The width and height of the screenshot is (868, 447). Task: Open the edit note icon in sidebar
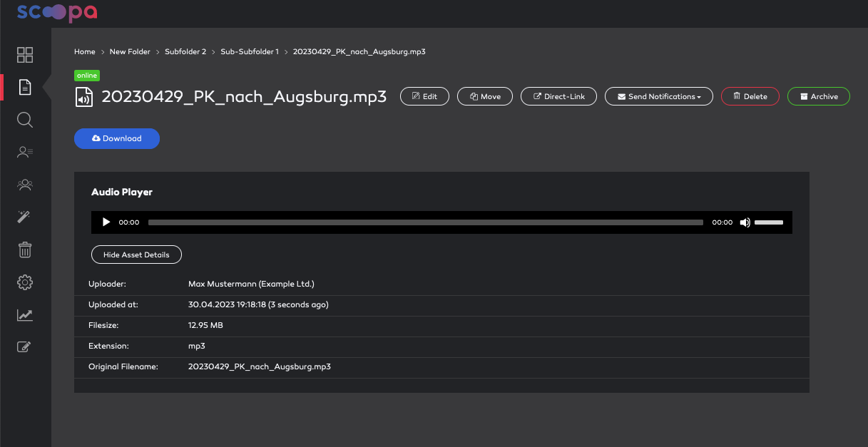tap(25, 347)
